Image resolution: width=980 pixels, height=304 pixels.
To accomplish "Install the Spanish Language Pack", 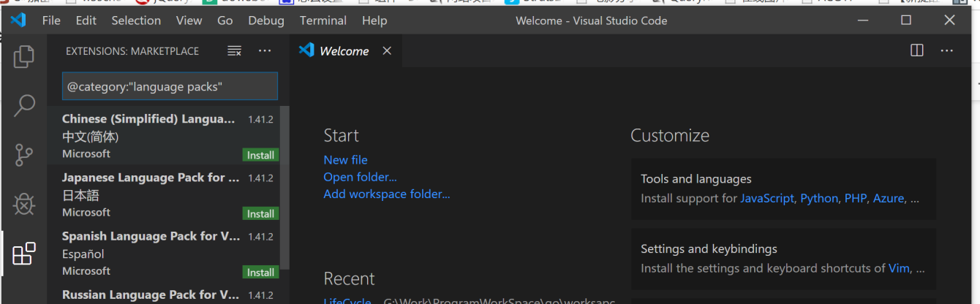I will (x=260, y=272).
